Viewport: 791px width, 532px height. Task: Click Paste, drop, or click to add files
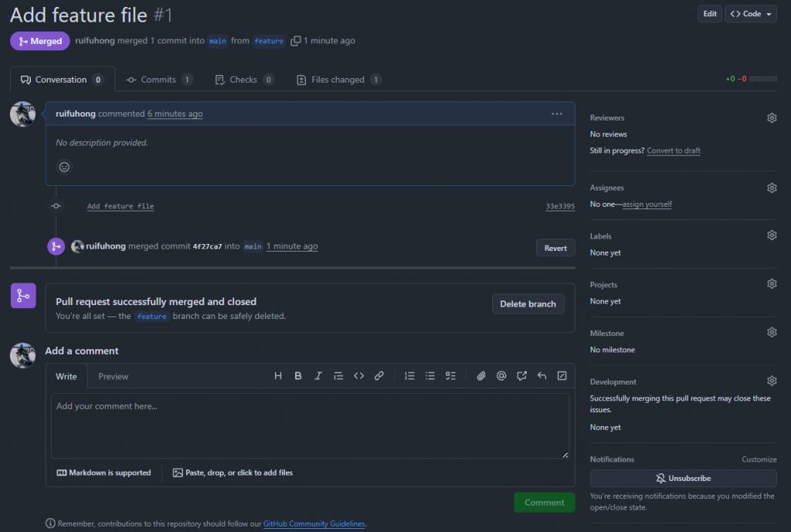tap(233, 473)
